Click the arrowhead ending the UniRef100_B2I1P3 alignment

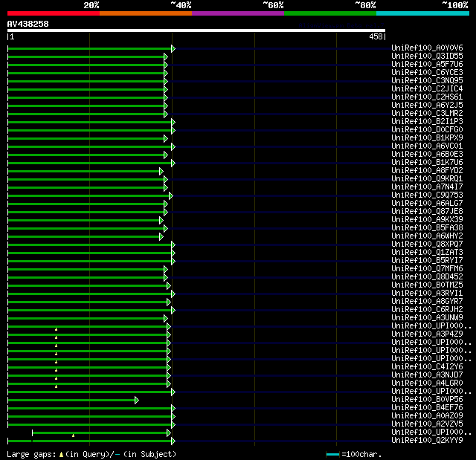[173, 122]
